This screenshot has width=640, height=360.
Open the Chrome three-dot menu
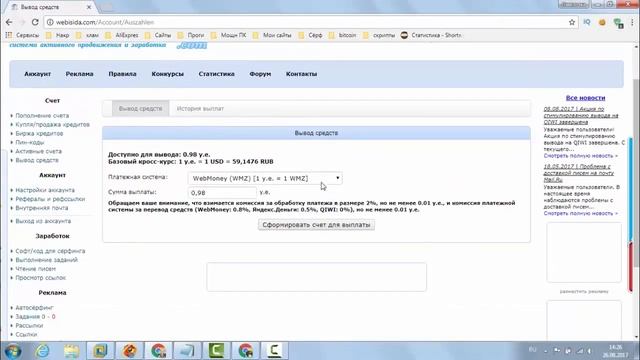[633, 22]
